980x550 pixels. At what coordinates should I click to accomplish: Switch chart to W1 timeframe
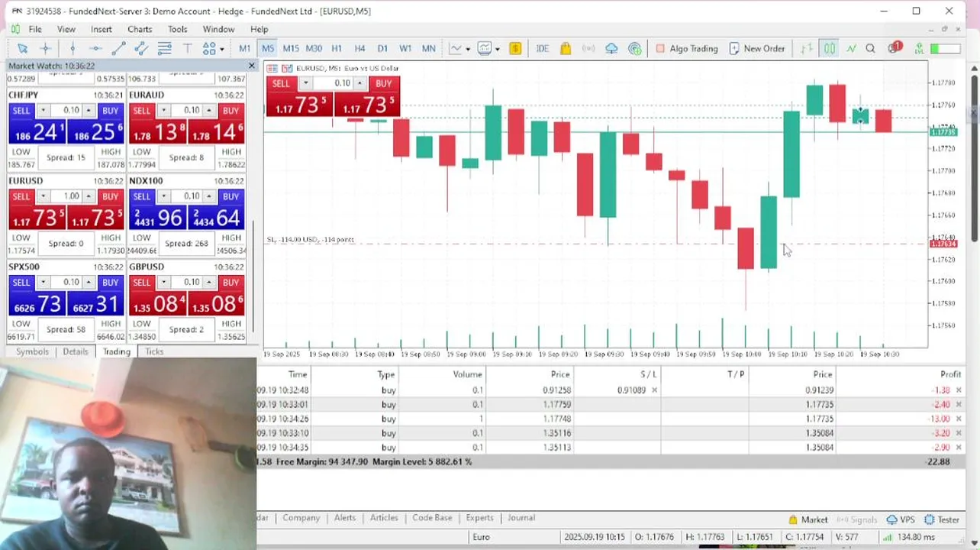point(405,48)
